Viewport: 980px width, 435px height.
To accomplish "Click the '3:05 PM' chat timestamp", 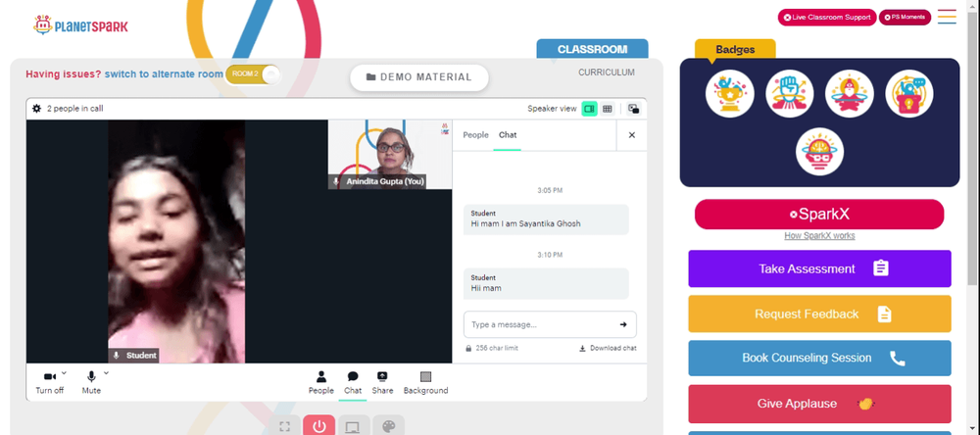I will pyautogui.click(x=550, y=190).
